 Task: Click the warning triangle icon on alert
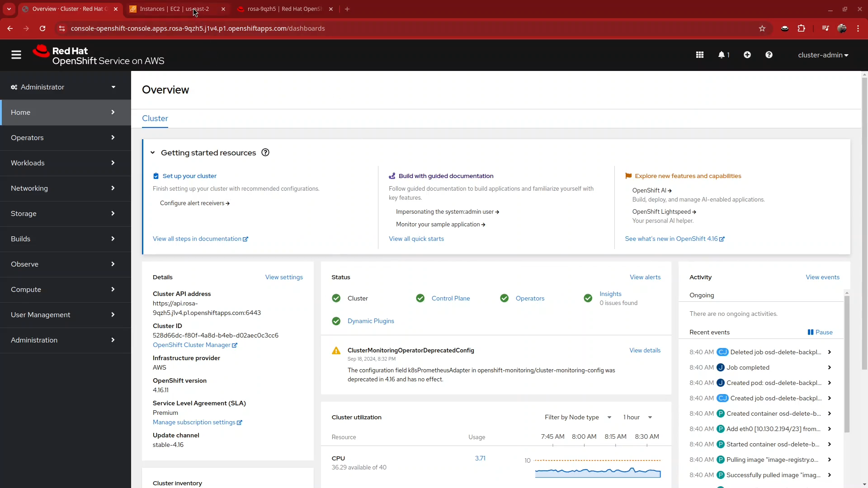coord(335,350)
